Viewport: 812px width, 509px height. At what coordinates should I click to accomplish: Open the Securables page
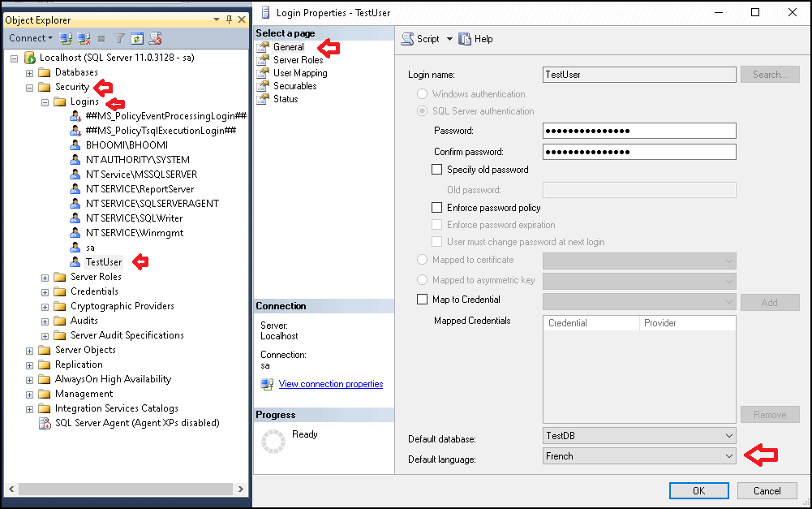(294, 86)
